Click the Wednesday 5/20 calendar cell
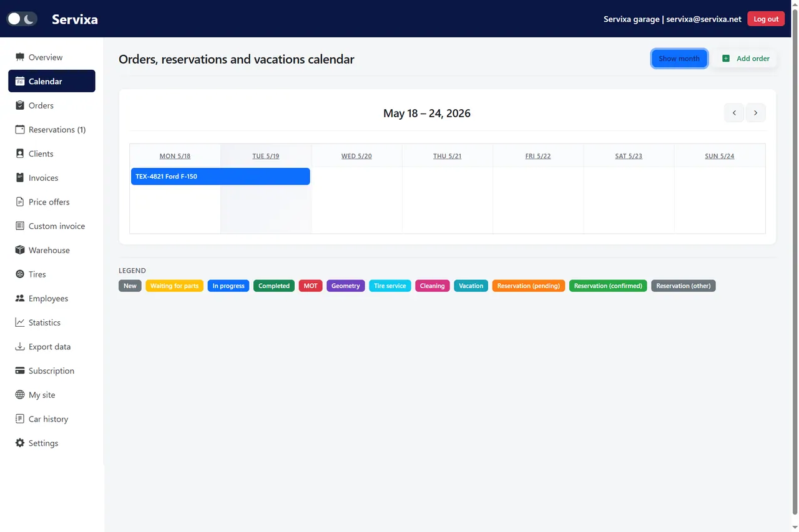 [x=356, y=200]
